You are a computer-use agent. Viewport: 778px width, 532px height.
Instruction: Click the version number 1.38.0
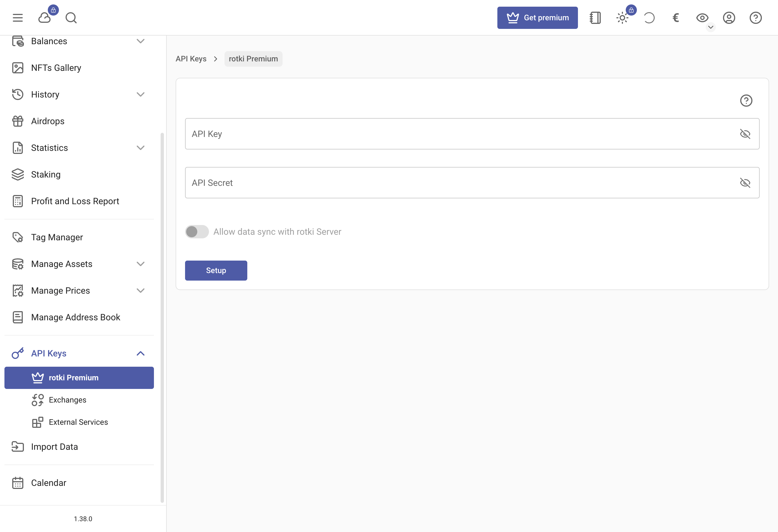pos(83,519)
